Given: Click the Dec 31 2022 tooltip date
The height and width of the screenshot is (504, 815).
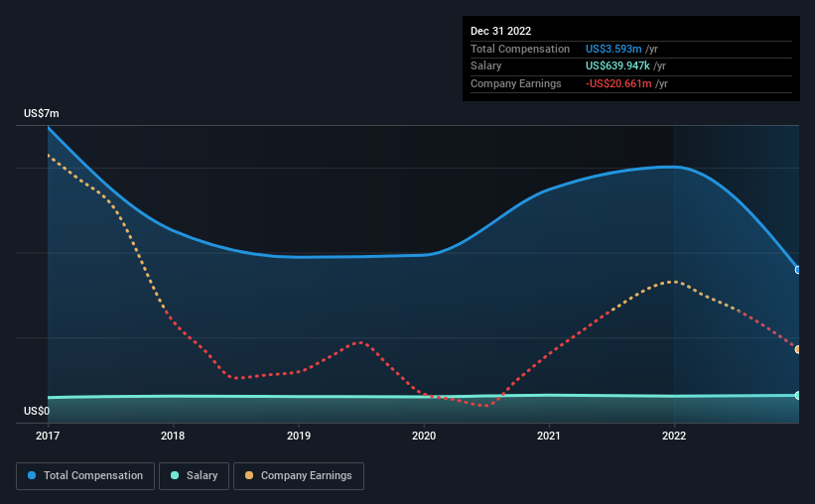Looking at the screenshot, I should (x=500, y=31).
